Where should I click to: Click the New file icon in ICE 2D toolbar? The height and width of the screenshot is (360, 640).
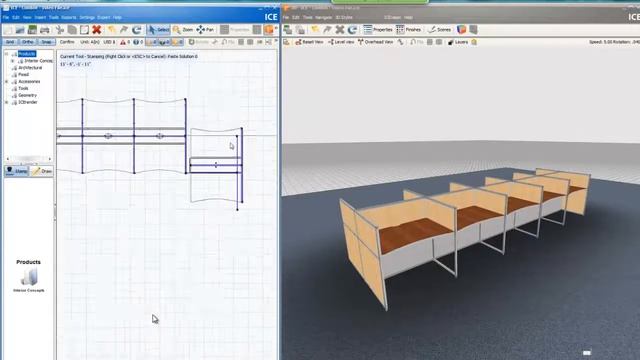point(8,30)
